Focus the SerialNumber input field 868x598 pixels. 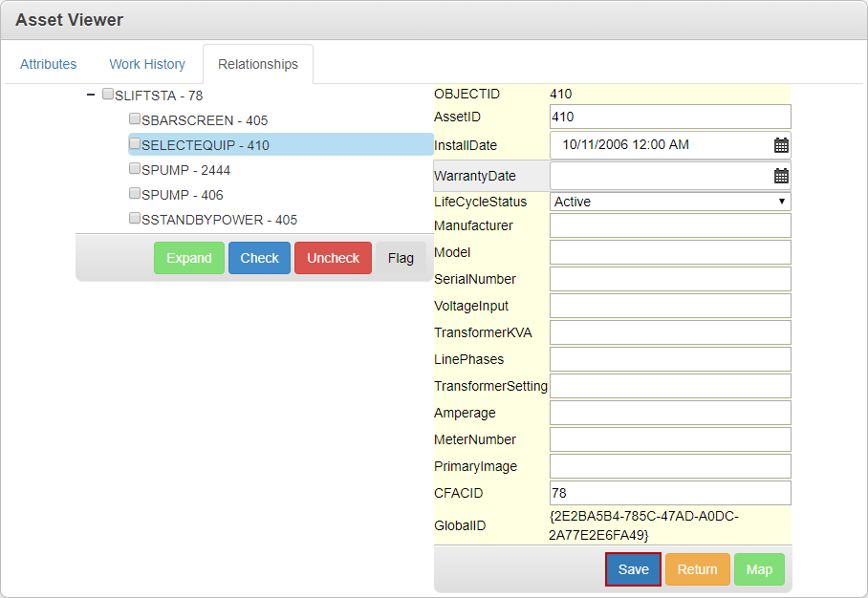[x=670, y=279]
